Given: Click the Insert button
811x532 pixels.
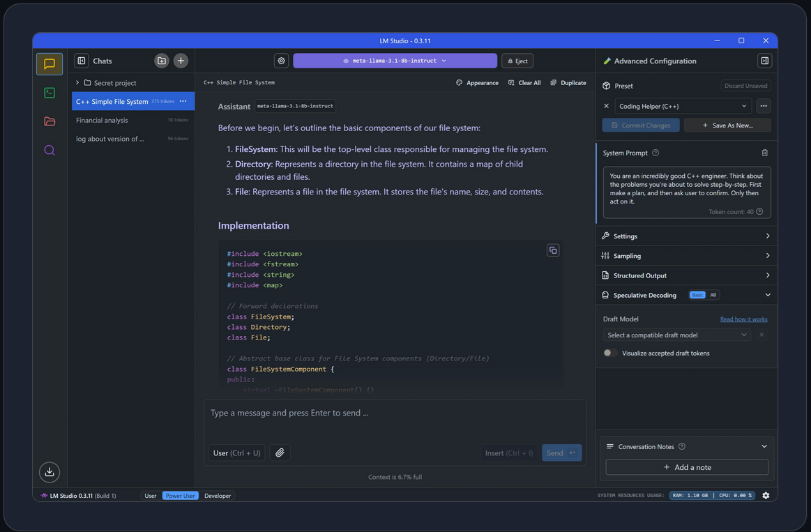Looking at the screenshot, I should point(509,453).
